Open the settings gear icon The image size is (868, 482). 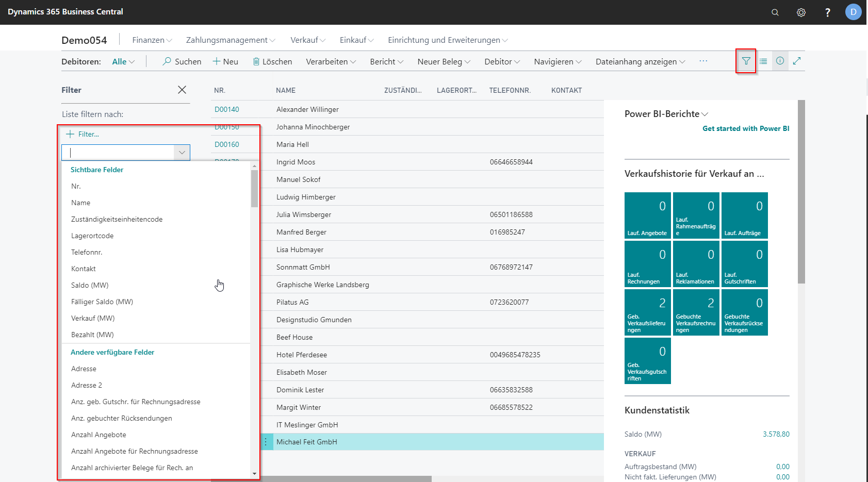pyautogui.click(x=801, y=12)
